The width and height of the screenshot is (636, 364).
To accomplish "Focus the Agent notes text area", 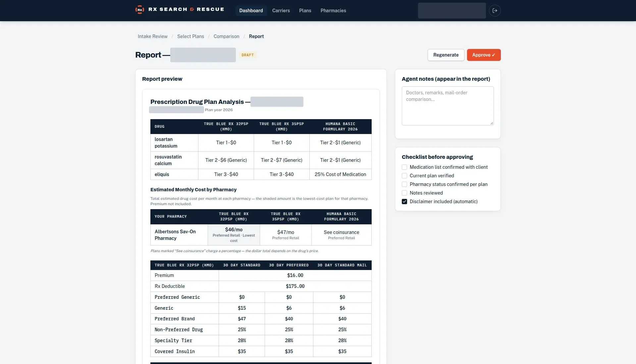I will click(448, 106).
